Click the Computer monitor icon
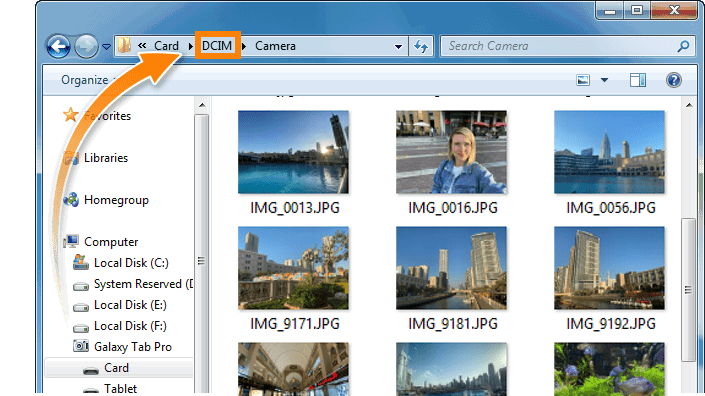705x396 pixels. pyautogui.click(x=71, y=241)
